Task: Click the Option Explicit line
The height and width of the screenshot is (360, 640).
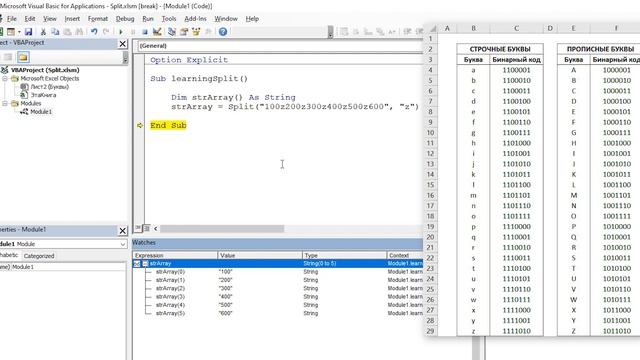Action: pos(189,60)
